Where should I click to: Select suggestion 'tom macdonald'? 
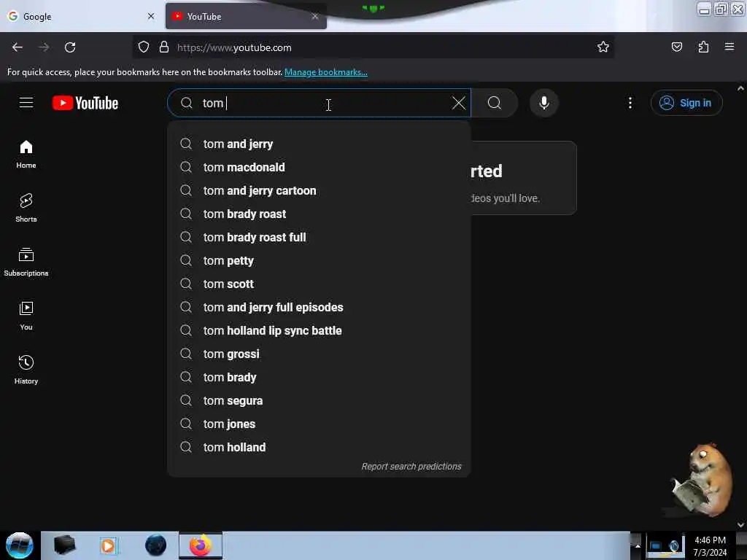pos(319,167)
